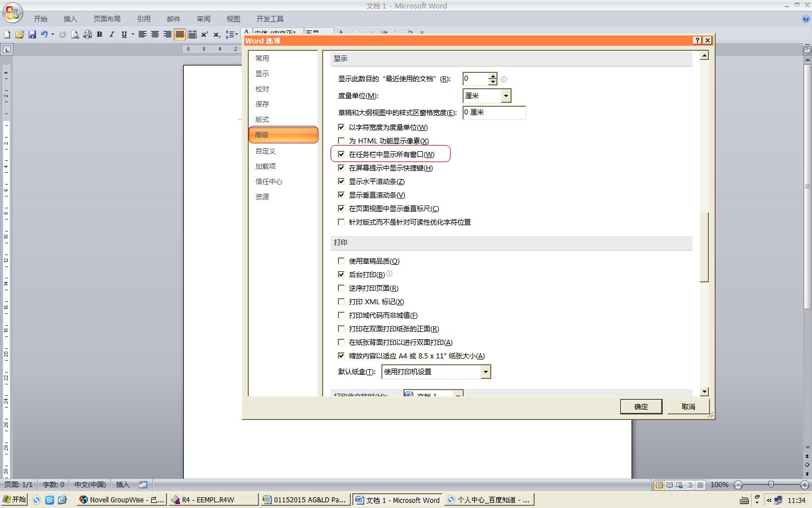
Task: Save the document with the floppy icon
Action: pos(32,34)
